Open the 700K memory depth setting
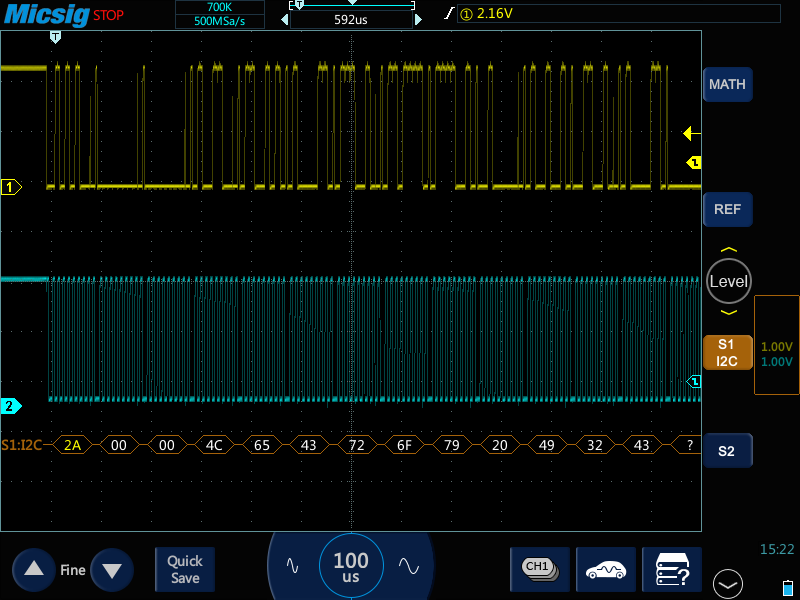 220,7
